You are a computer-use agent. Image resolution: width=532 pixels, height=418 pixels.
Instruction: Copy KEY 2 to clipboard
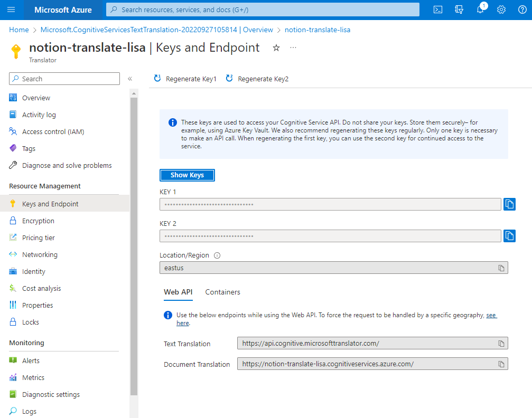tap(509, 235)
